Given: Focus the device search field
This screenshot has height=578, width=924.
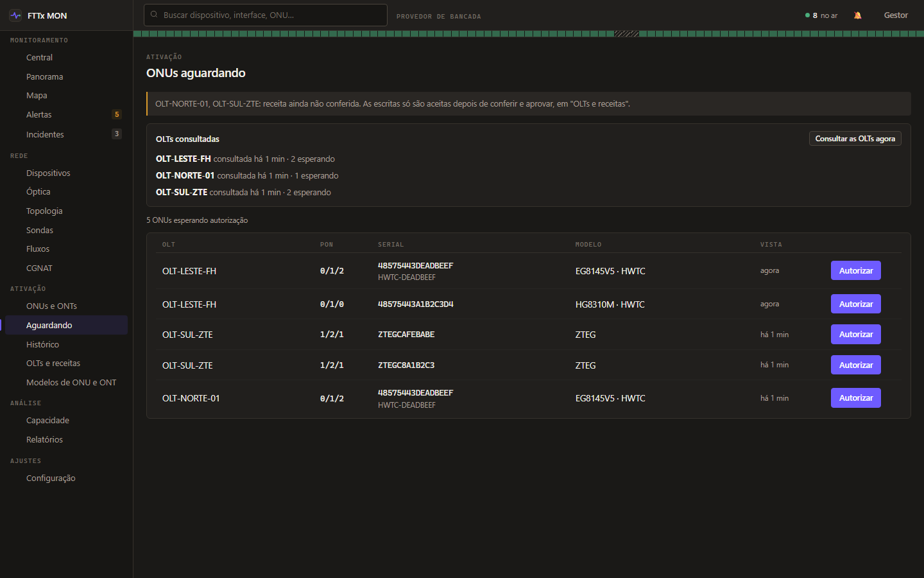Looking at the screenshot, I should (266, 15).
